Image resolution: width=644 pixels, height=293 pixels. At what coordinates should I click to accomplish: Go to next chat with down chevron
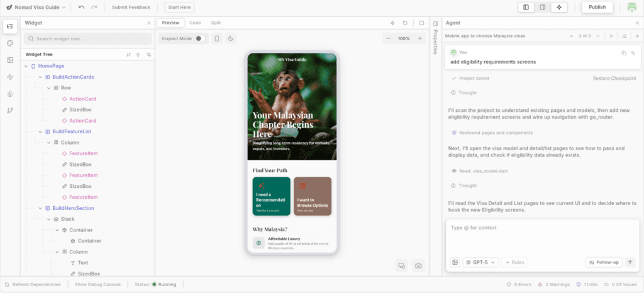[598, 36]
